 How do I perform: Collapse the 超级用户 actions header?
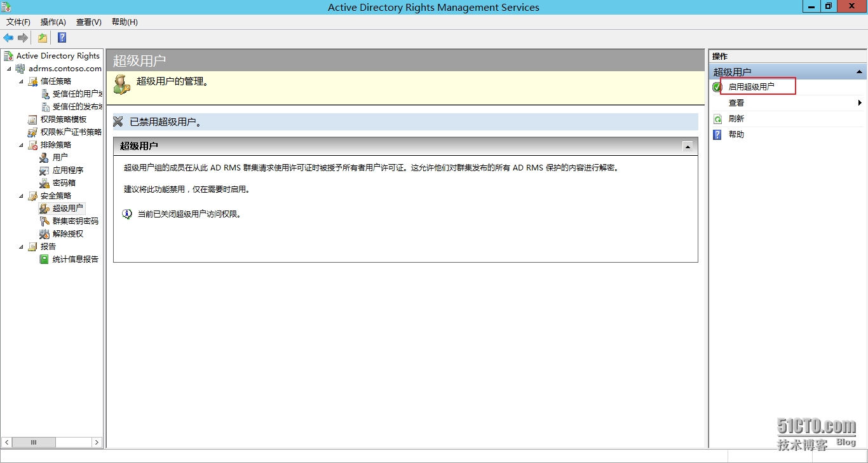tap(859, 72)
